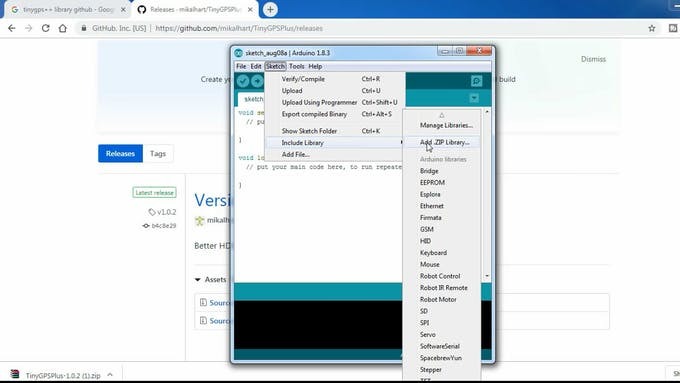Open the Arduino Help menu
Viewport: 680px width, 383px height.
coord(315,66)
